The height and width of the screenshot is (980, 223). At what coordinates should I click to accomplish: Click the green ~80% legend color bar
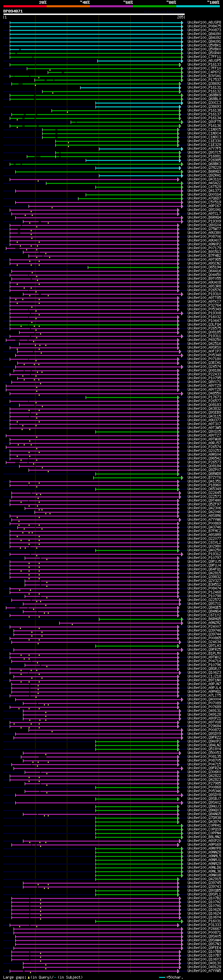click(154, 6)
